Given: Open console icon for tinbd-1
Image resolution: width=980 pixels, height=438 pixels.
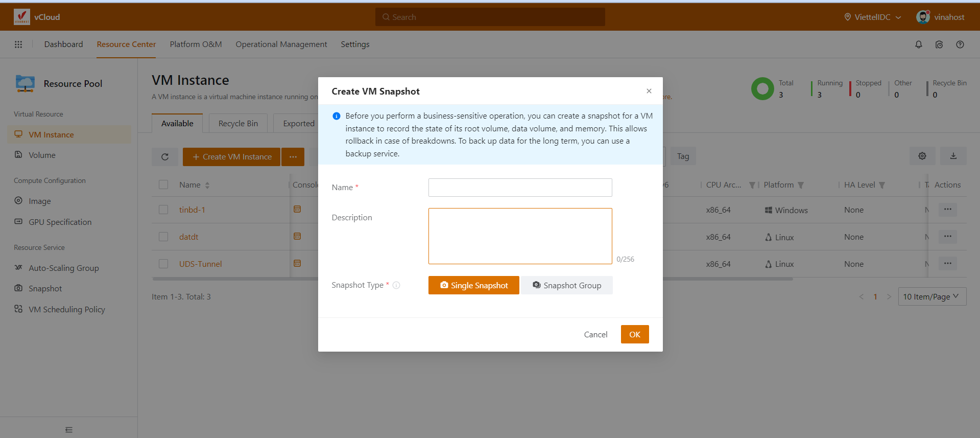Looking at the screenshot, I should pos(297,209).
